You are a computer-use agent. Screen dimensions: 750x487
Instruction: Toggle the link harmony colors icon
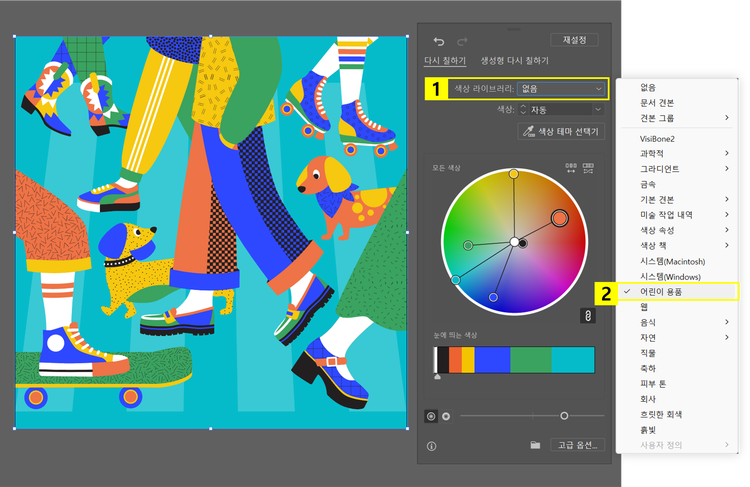(588, 316)
